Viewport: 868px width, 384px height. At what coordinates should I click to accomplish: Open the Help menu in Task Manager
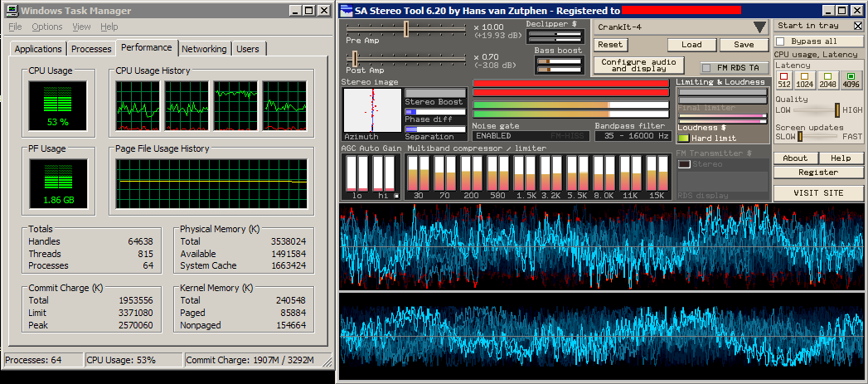point(109,27)
